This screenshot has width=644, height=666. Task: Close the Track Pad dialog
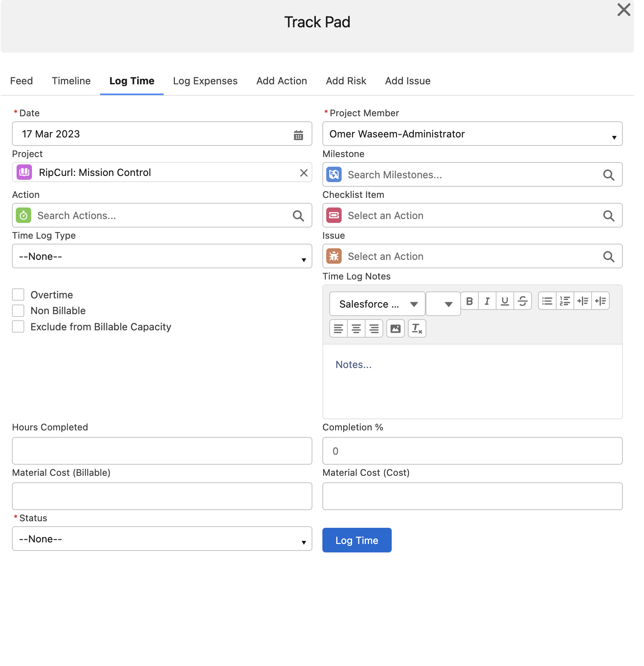(624, 10)
